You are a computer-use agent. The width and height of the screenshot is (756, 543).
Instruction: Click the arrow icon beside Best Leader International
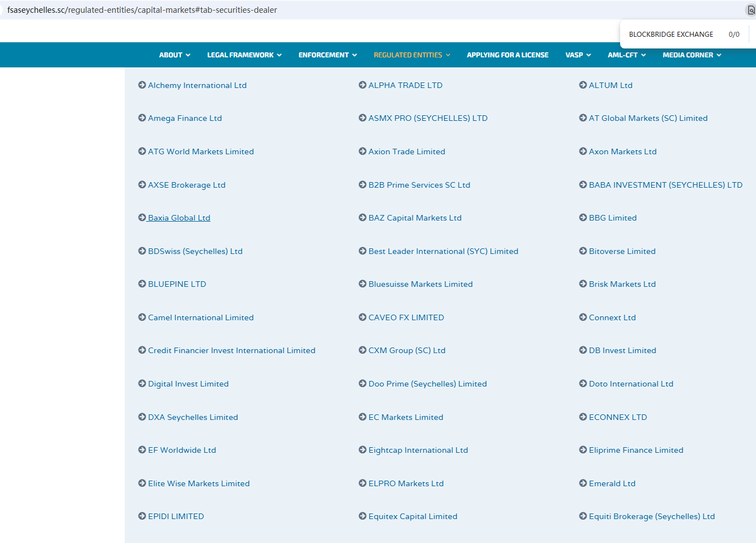pyautogui.click(x=362, y=251)
